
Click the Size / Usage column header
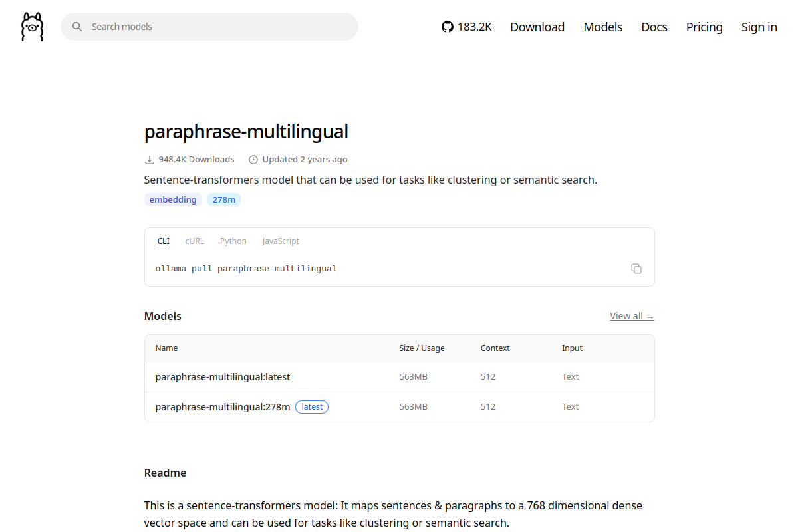pos(422,348)
